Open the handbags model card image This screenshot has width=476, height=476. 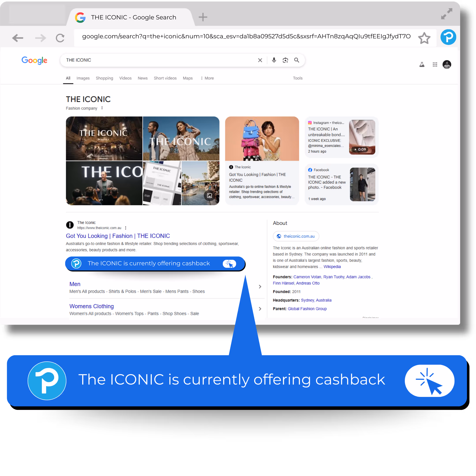click(262, 138)
